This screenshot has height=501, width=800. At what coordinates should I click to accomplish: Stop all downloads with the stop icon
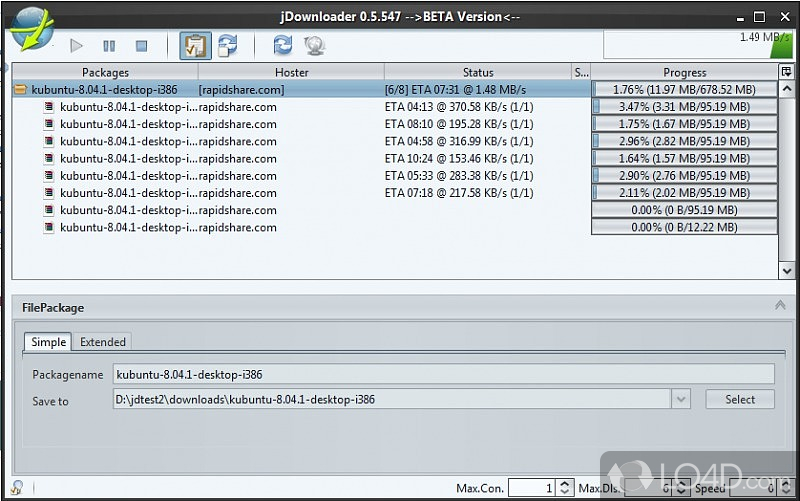[x=141, y=46]
